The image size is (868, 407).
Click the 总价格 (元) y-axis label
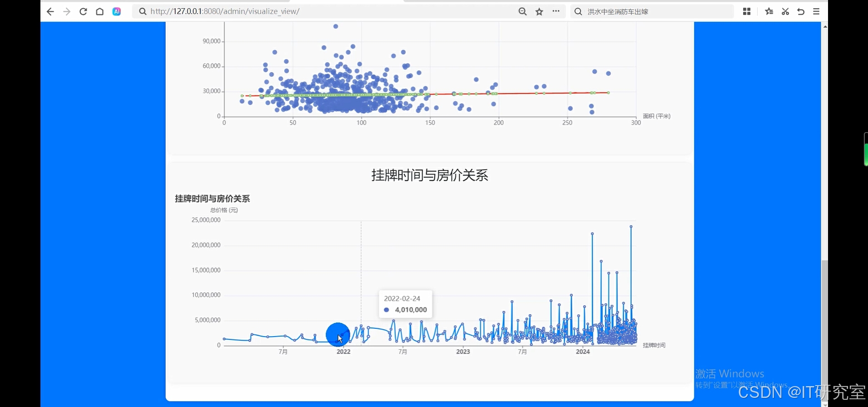(x=224, y=210)
